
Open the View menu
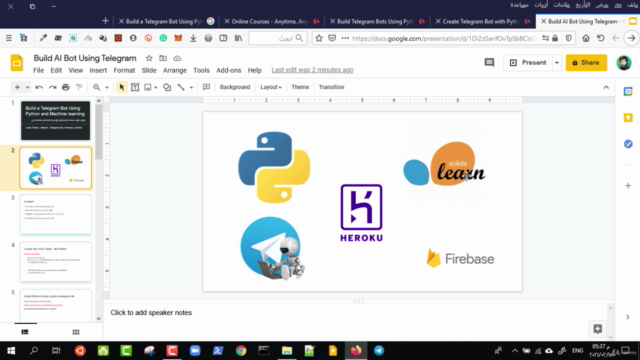[76, 70]
